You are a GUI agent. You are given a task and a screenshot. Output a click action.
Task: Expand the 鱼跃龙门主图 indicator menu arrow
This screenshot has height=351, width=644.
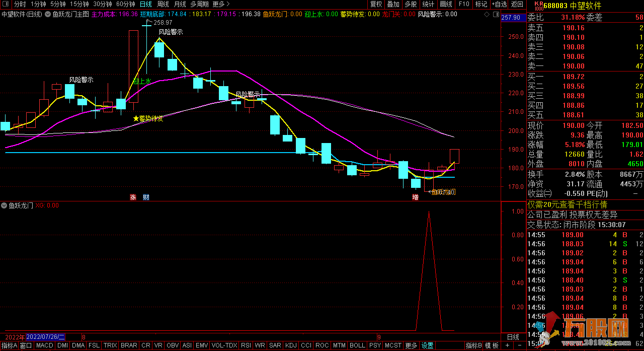(x=48, y=14)
